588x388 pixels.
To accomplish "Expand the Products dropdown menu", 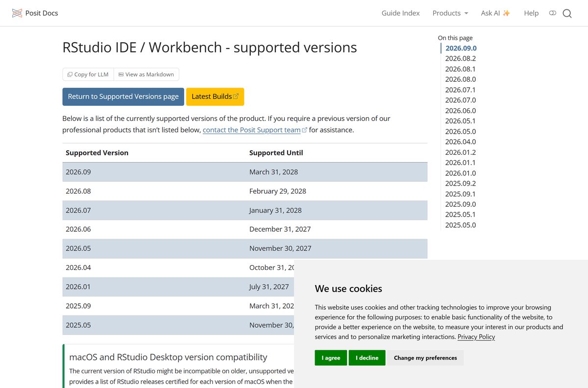I will [450, 13].
